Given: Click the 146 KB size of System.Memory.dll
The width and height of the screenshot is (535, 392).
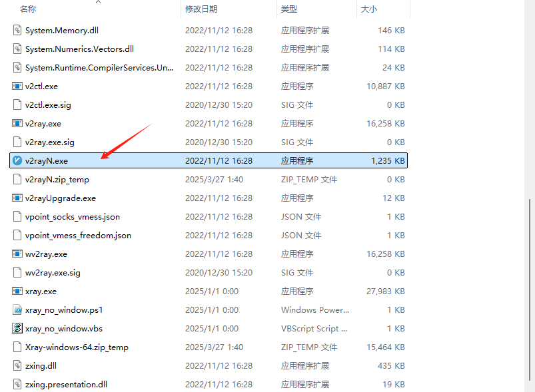Looking at the screenshot, I should click(391, 31).
